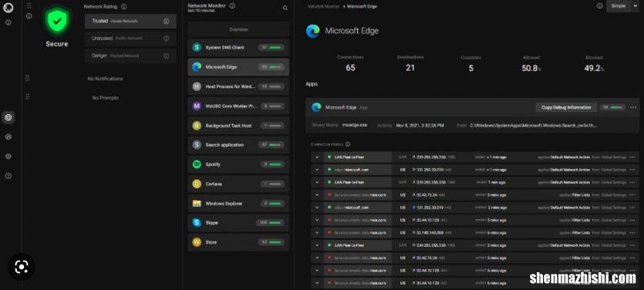Viewport: 644px width, 290px height.
Task: Click the C:\Windows\SystemApps path text
Action: (x=533, y=125)
